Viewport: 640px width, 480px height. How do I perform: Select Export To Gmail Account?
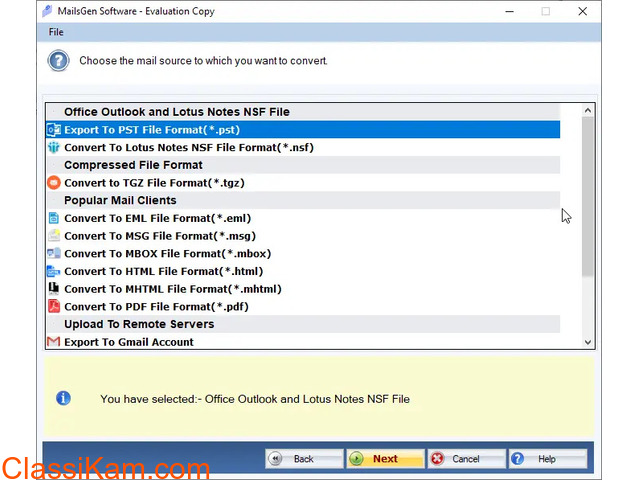click(x=303, y=341)
